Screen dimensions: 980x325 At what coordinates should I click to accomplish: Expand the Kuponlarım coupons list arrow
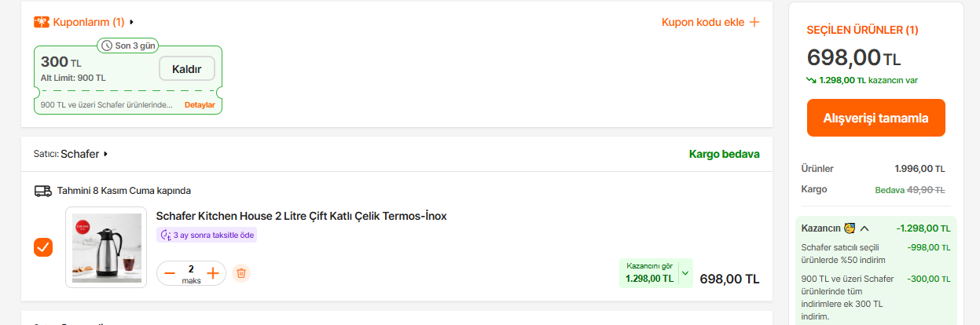point(131,22)
